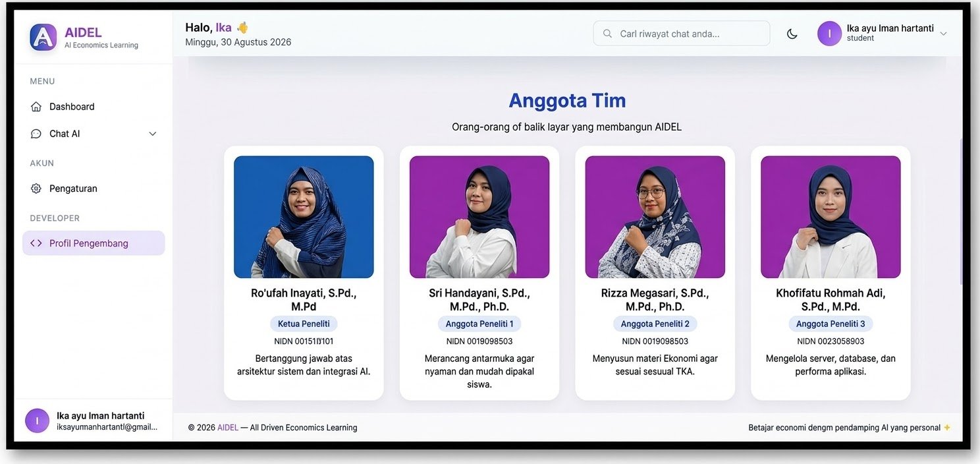Click the Anggota Tim heading
980x464 pixels.
pyautogui.click(x=567, y=100)
